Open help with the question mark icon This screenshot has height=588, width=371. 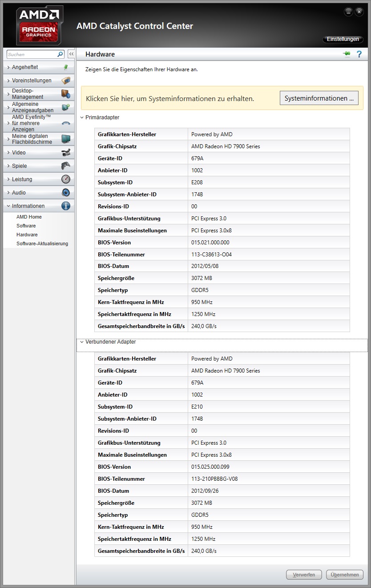click(359, 54)
